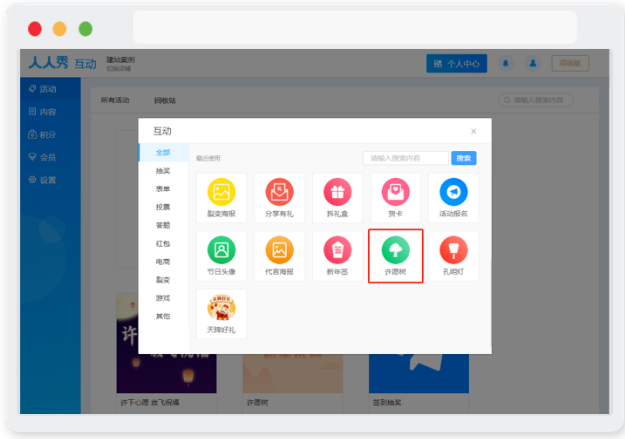
Task: Open the 裂变海报 yellow poster icon
Action: click(221, 192)
